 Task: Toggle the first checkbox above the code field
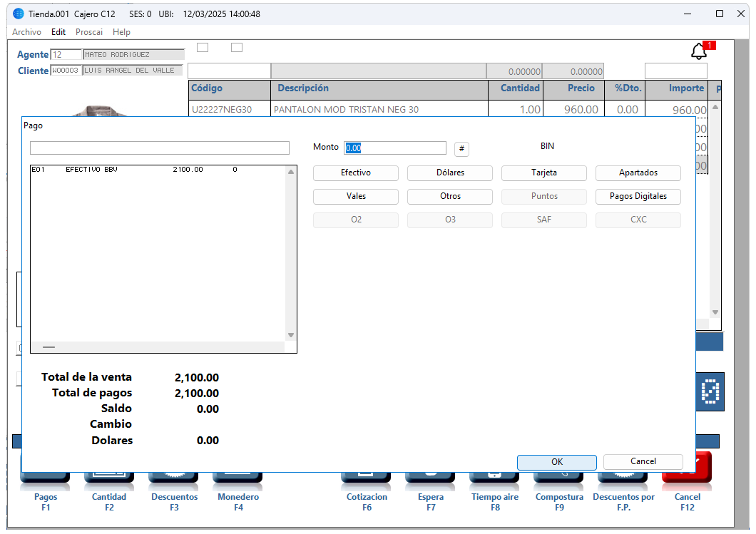click(x=203, y=47)
